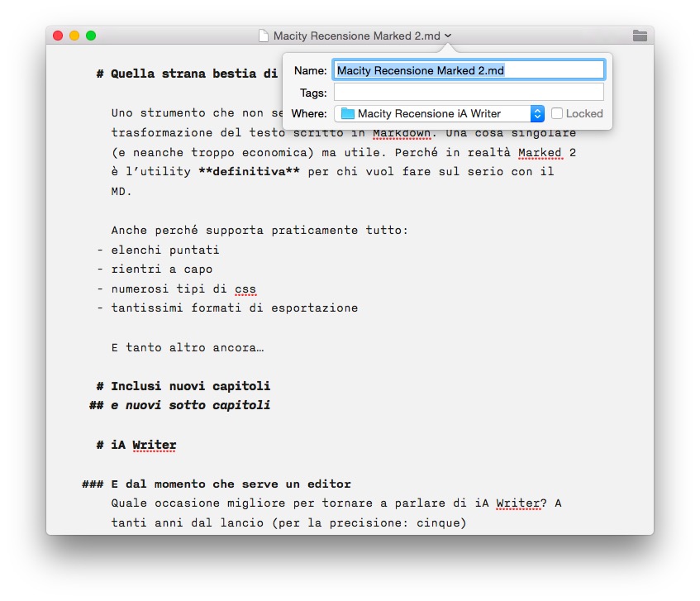Click list item 'rientri a capo'

pos(162,269)
